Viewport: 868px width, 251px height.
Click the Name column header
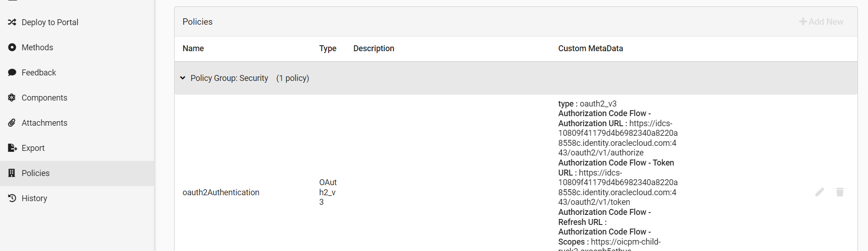click(x=193, y=48)
